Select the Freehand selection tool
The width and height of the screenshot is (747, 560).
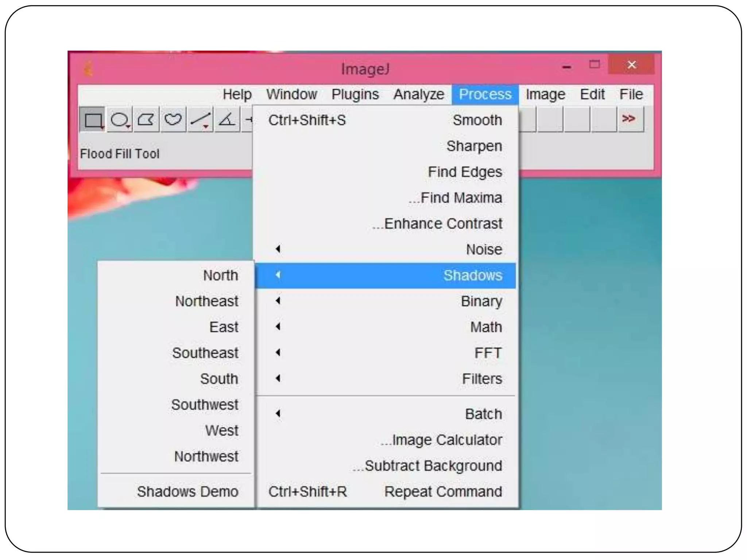173,120
